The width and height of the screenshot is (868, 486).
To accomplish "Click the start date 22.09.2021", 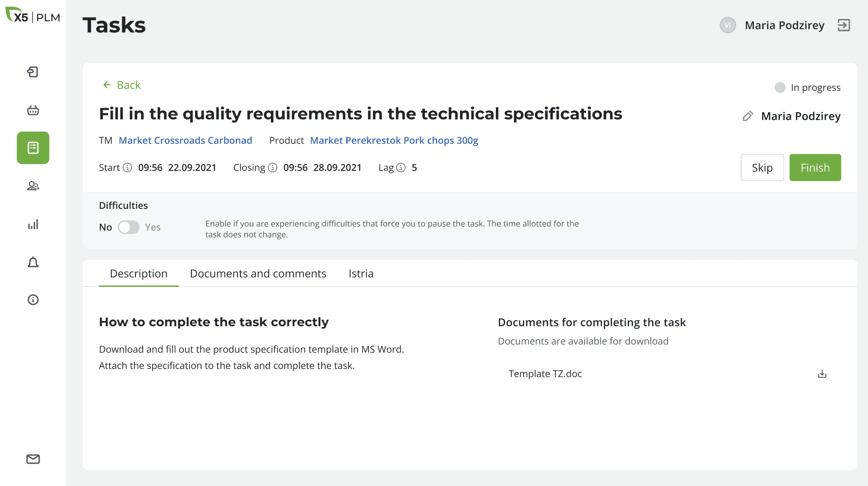I will pos(192,168).
